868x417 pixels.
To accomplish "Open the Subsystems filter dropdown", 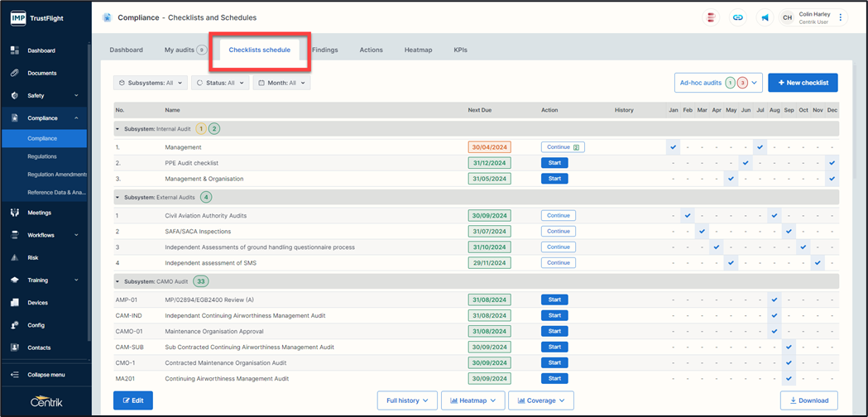I will coord(150,83).
